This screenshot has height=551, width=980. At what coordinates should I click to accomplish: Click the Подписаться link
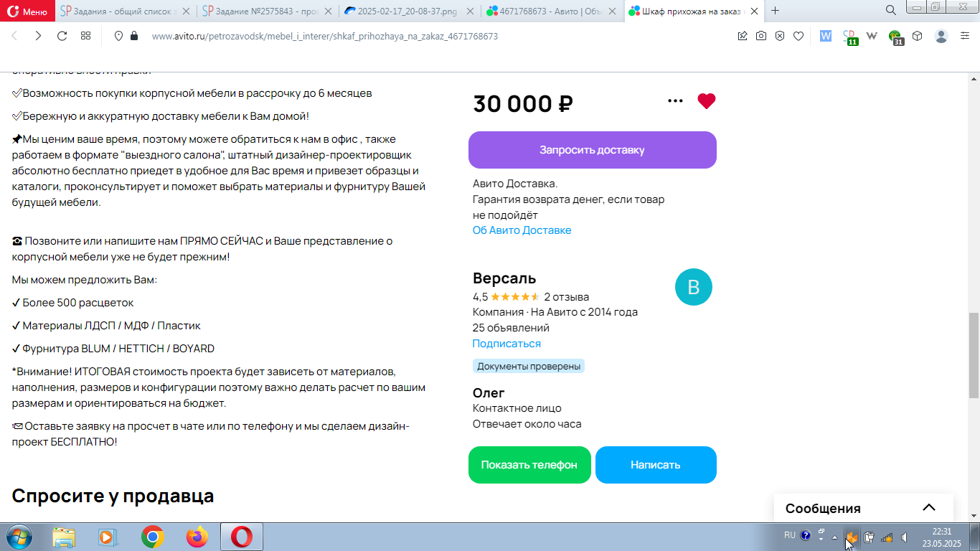[x=507, y=344]
